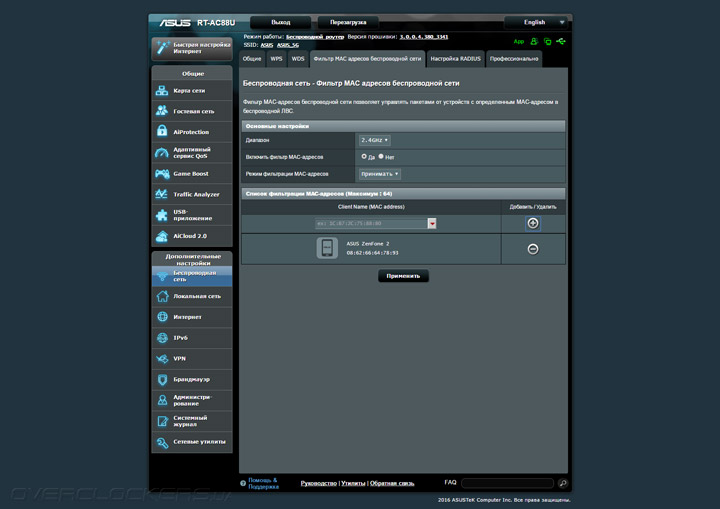This screenshot has height=509, width=720.
Task: Open Quick Internet Setup wand icon
Action: click(162, 48)
